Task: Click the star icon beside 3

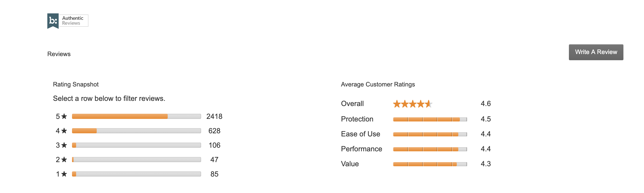Action: pos(64,145)
